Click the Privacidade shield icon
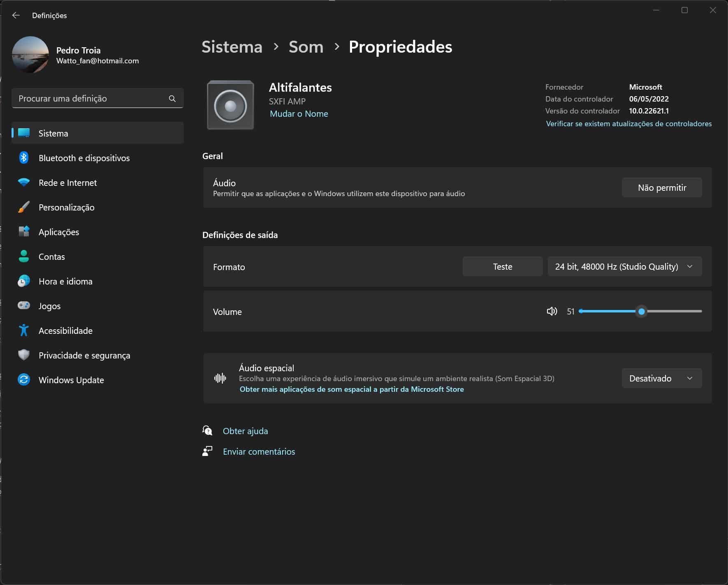Image resolution: width=728 pixels, height=585 pixels. coord(24,355)
